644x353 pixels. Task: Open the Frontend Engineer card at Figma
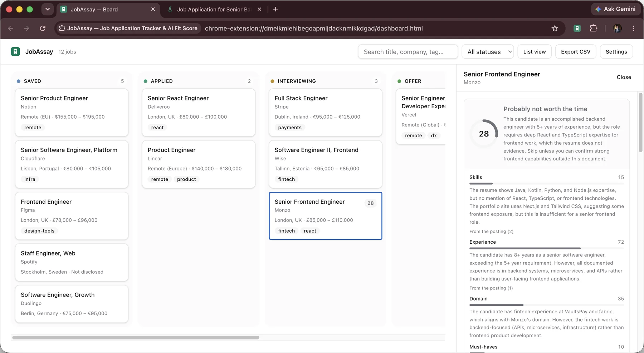72,216
